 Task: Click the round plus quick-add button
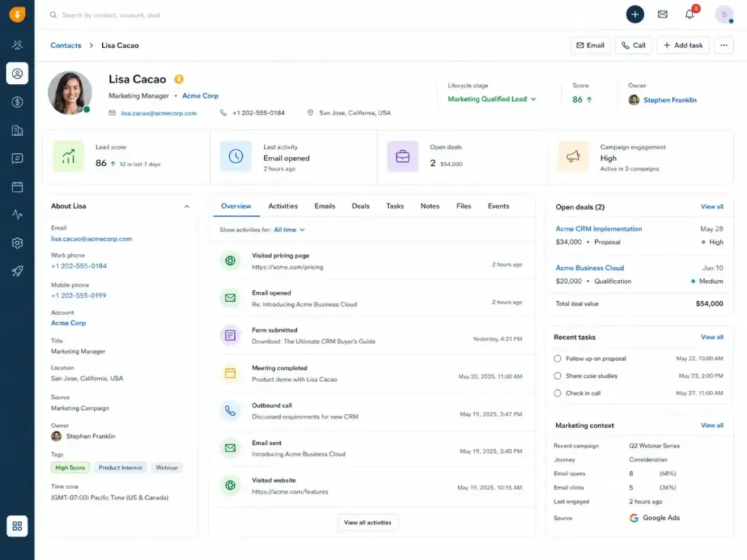635,15
